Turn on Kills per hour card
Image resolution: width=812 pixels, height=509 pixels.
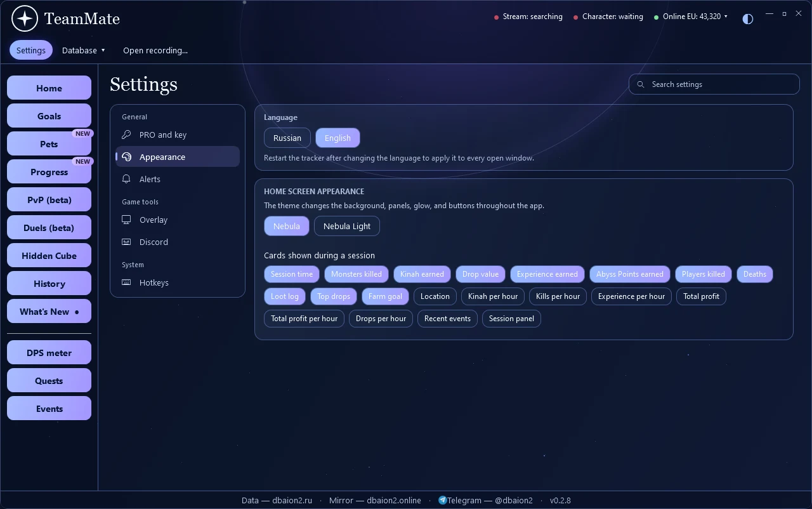(x=558, y=296)
